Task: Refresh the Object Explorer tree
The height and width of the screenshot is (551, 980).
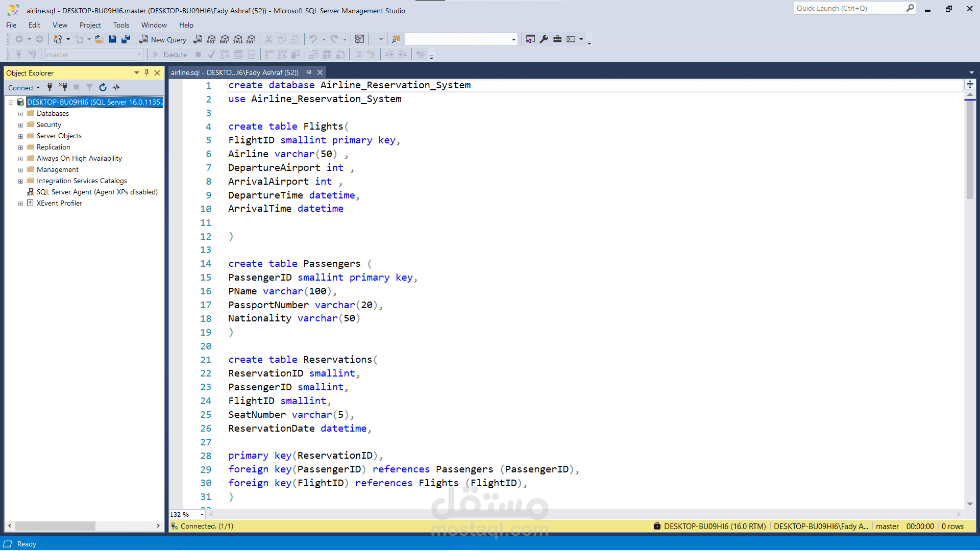Action: pyautogui.click(x=103, y=87)
